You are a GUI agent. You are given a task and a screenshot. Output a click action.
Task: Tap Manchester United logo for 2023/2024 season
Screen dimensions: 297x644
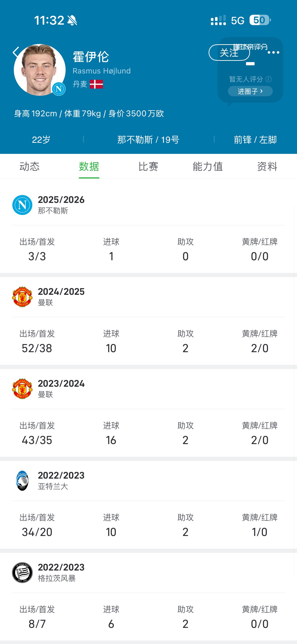click(22, 389)
